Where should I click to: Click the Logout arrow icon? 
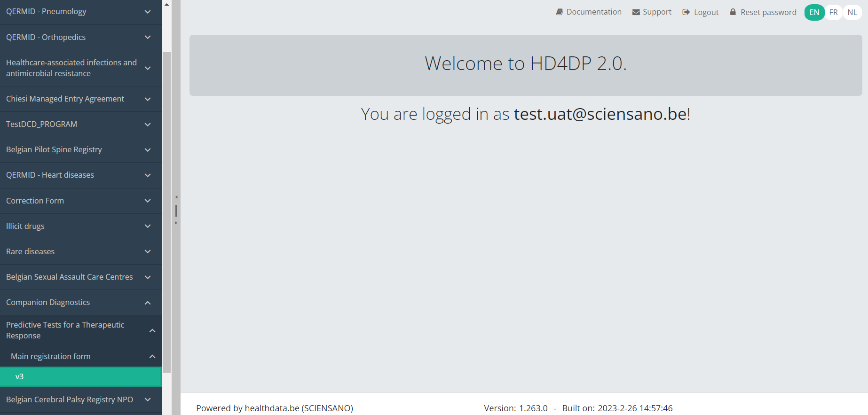tap(686, 12)
